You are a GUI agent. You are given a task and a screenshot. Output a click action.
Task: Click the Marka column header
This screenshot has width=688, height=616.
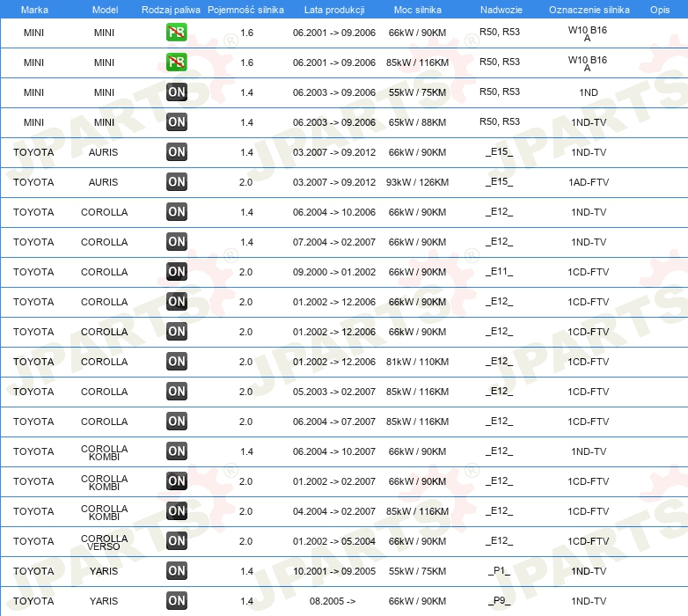point(34,10)
